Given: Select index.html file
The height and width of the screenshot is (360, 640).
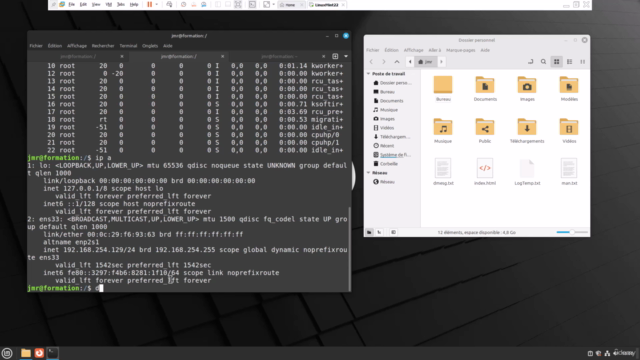Looking at the screenshot, I should coord(485,172).
